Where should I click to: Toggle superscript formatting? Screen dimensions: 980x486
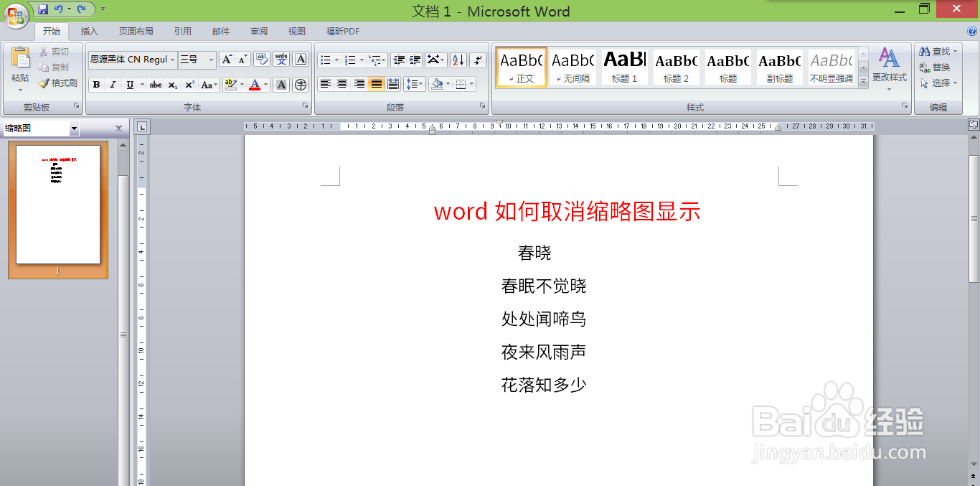click(189, 85)
